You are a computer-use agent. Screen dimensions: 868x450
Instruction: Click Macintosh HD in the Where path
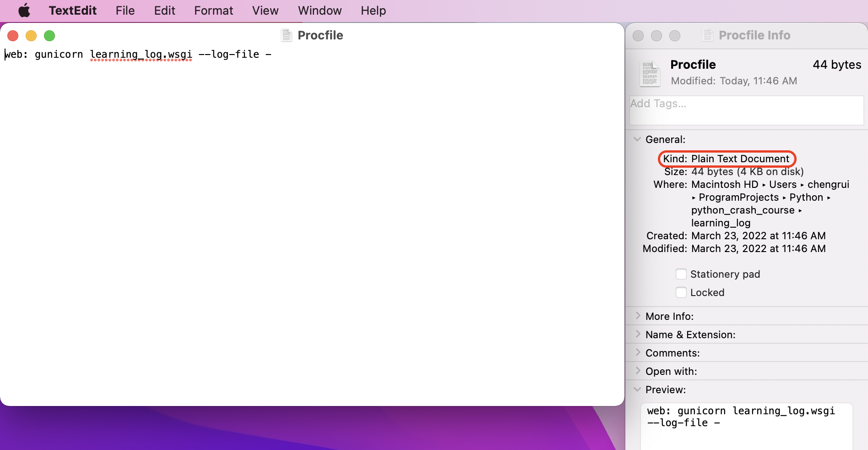coord(725,184)
